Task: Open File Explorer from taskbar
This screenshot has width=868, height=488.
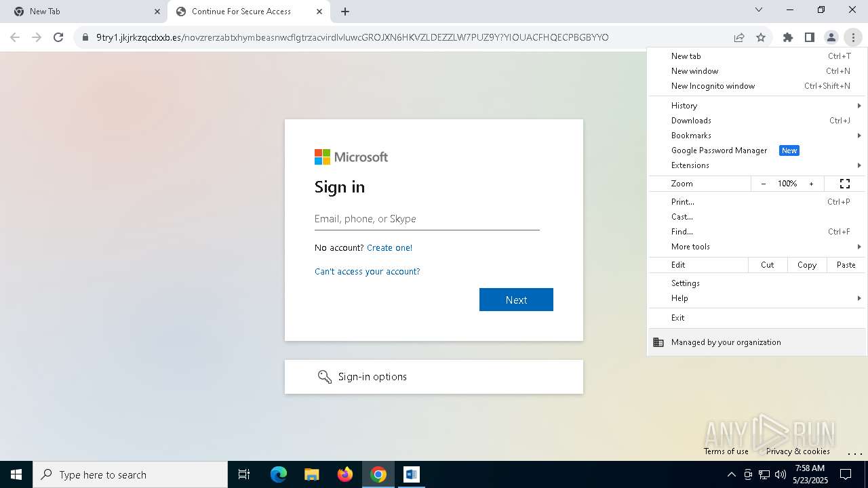Action: pos(312,474)
